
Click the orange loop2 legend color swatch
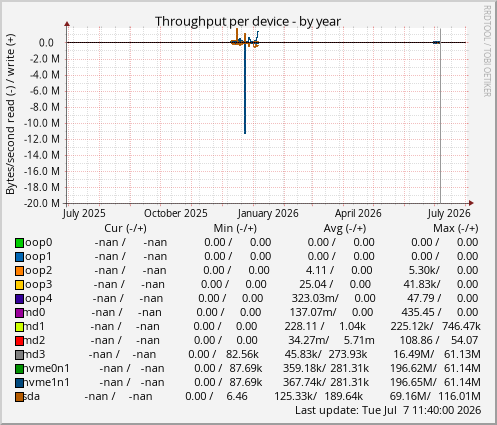pyautogui.click(x=19, y=271)
